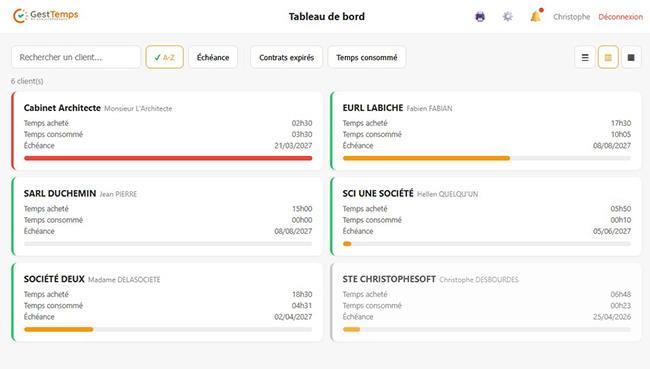Click SCI UNE SOCIÉTÉ progress bar
The height and width of the screenshot is (369, 650).
(487, 244)
